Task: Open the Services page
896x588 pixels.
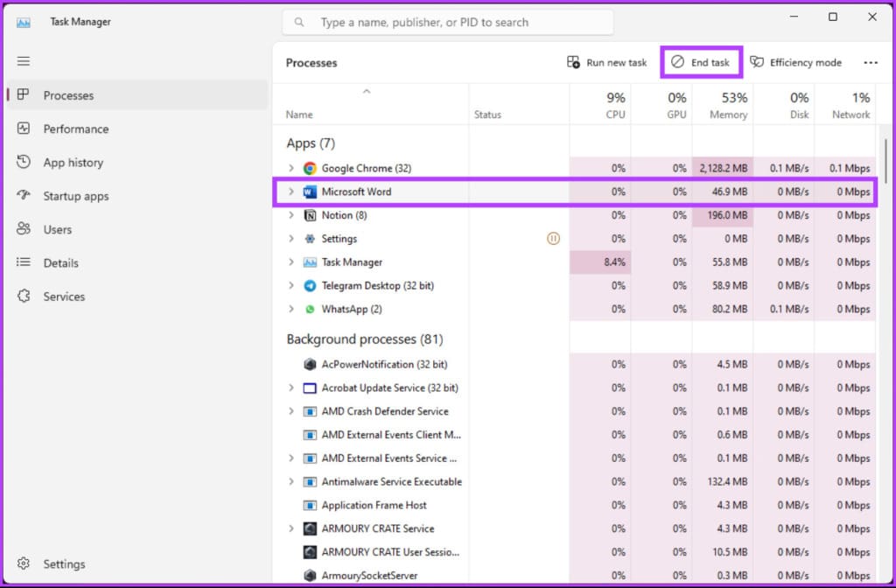Action: (x=137, y=297)
